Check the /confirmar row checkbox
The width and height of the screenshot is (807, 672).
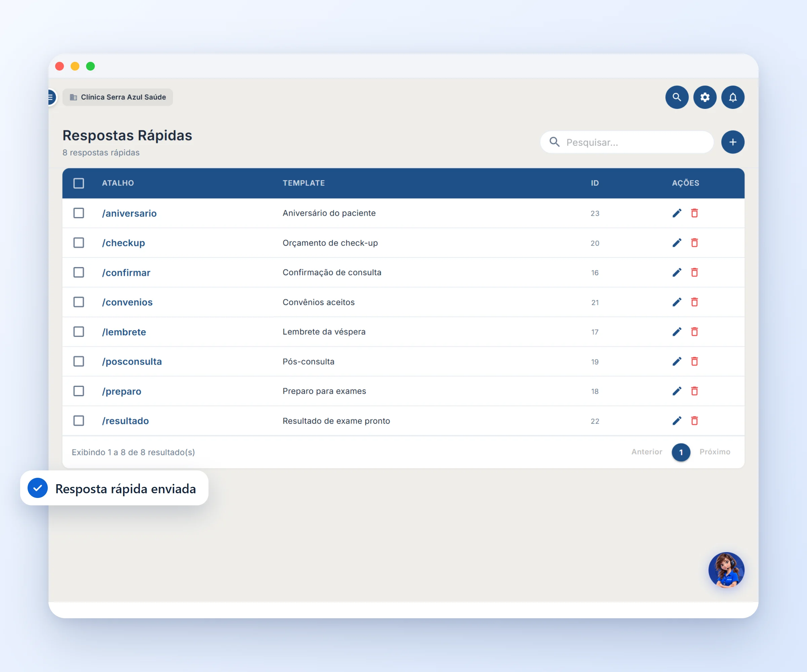point(79,272)
